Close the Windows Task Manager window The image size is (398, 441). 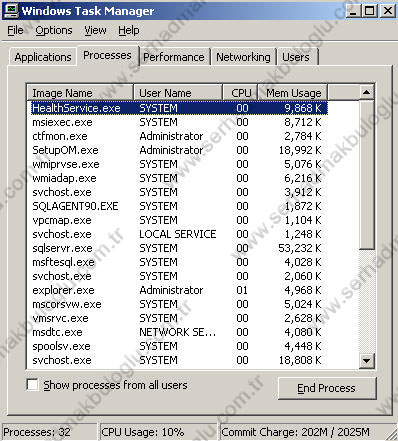point(388,11)
